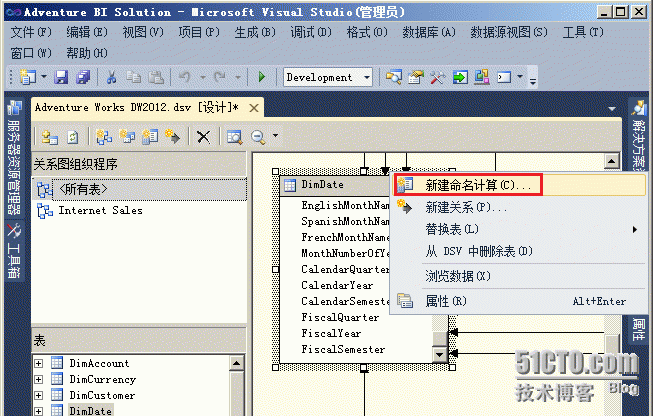This screenshot has height=416, width=653.
Task: Select 新建命名计算(C) in context menu
Action: pos(519,185)
